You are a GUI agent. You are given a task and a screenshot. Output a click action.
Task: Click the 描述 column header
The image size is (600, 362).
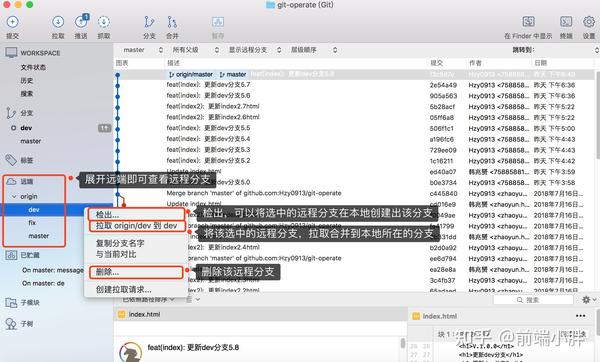click(x=173, y=63)
